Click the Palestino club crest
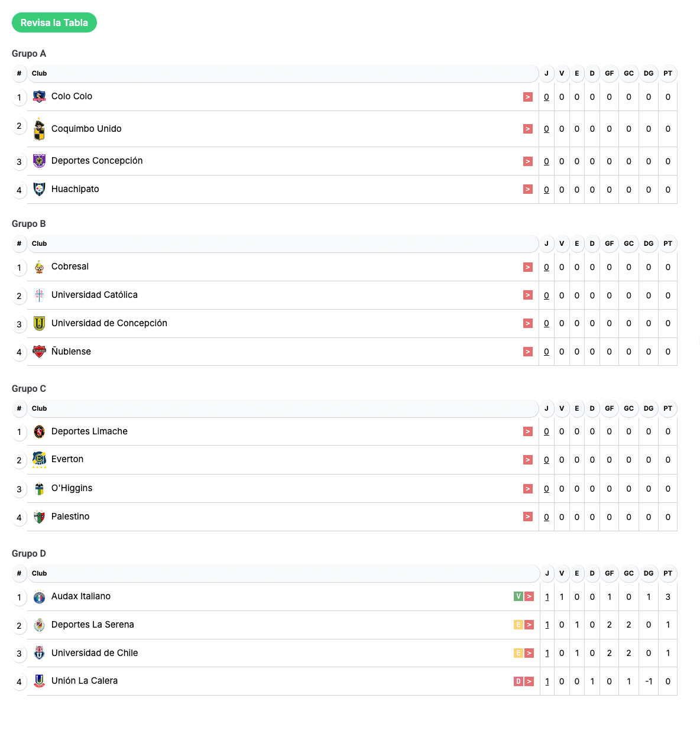The image size is (700, 734). 39,517
